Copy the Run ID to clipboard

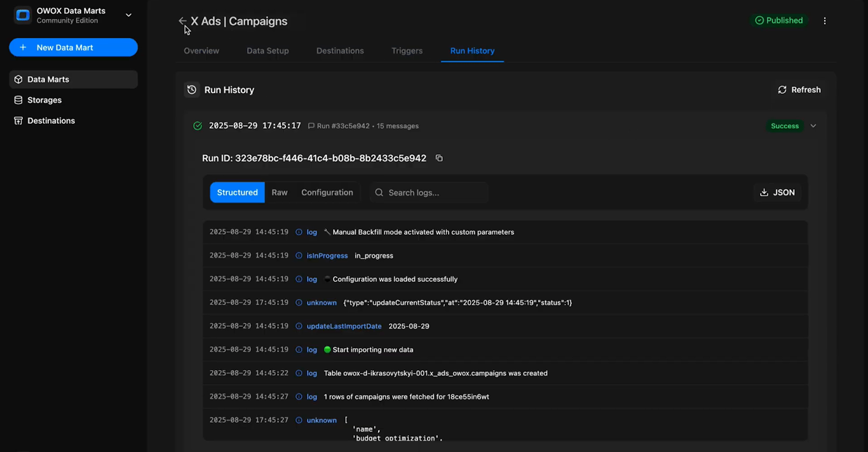pos(439,158)
